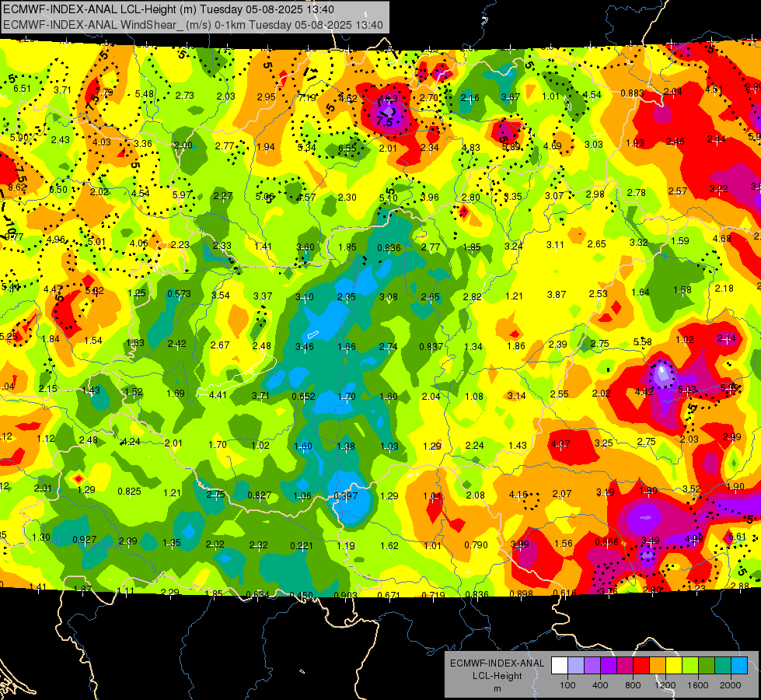Click the wind shear value 1.62

click(x=389, y=546)
